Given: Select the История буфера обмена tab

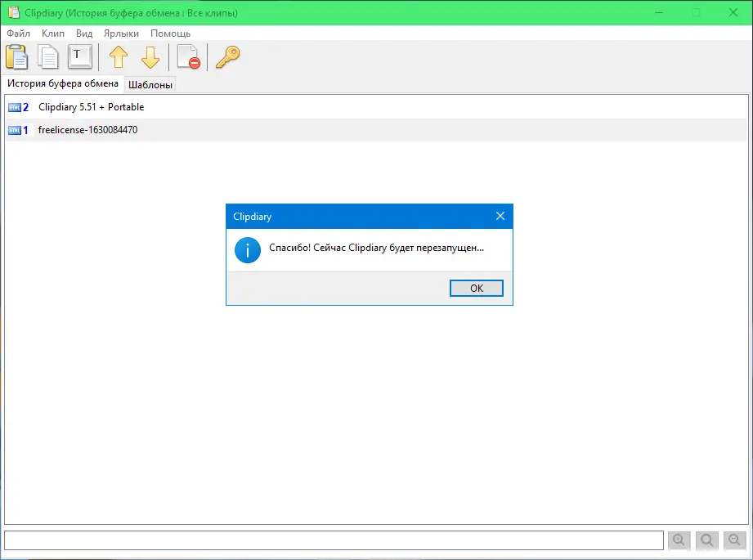Looking at the screenshot, I should click(x=63, y=83).
